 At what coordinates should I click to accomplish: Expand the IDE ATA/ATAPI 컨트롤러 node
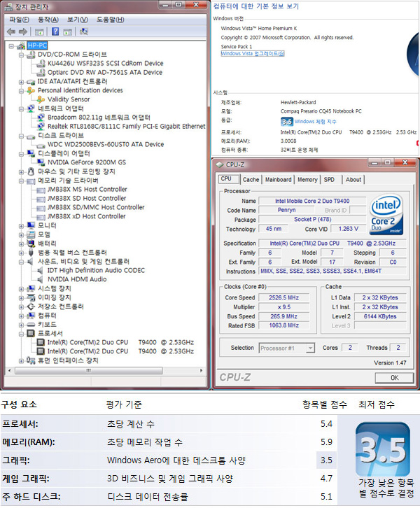click(21, 82)
